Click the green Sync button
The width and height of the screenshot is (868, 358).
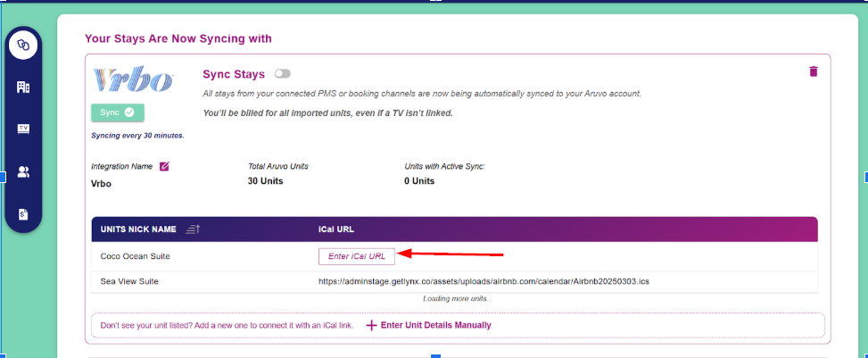tap(118, 112)
